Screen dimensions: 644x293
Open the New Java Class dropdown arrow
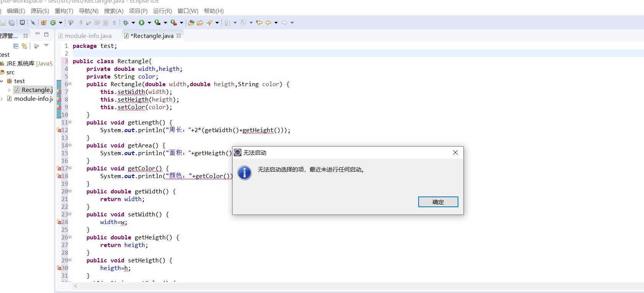[x=60, y=23]
